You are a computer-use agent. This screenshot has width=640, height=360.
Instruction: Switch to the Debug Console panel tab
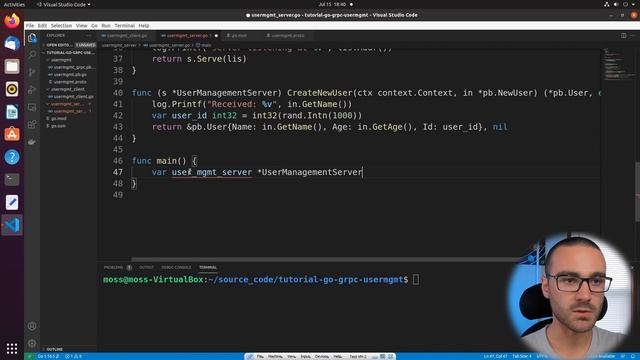[176, 267]
